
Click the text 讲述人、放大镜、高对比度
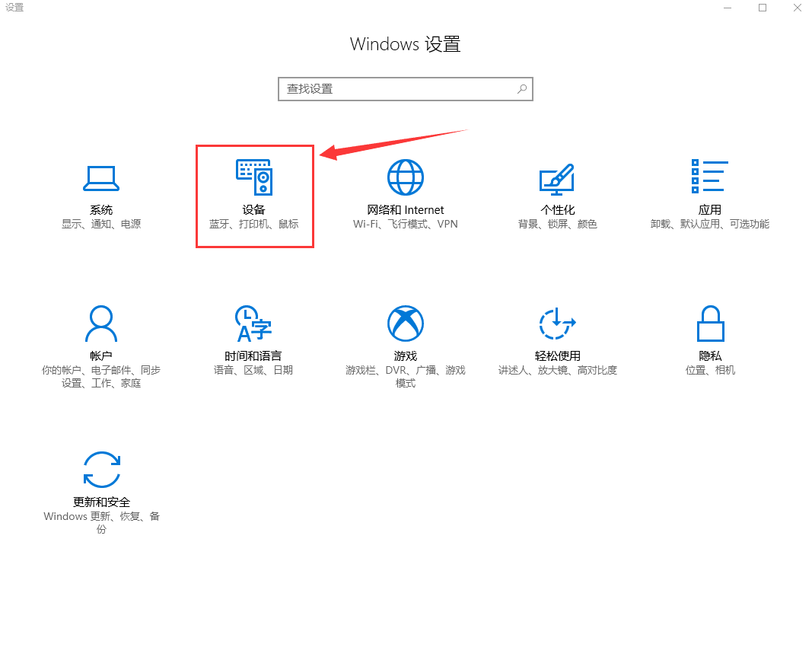pyautogui.click(x=558, y=370)
